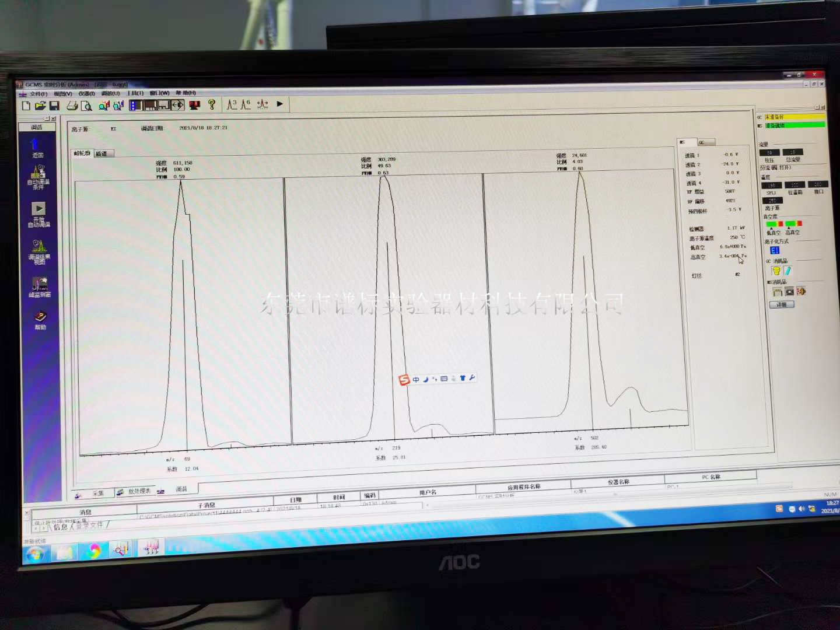Select the 采集 (Acquisition) bottom tab

[97, 494]
